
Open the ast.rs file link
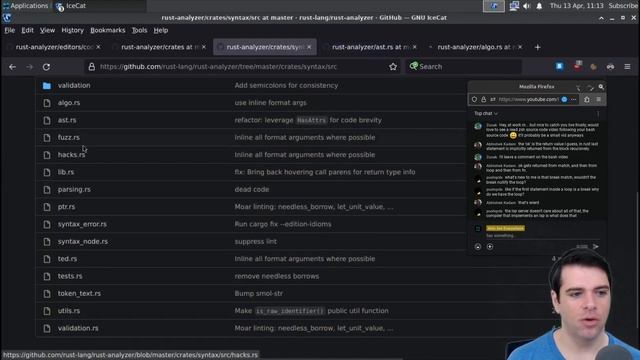tap(67, 120)
